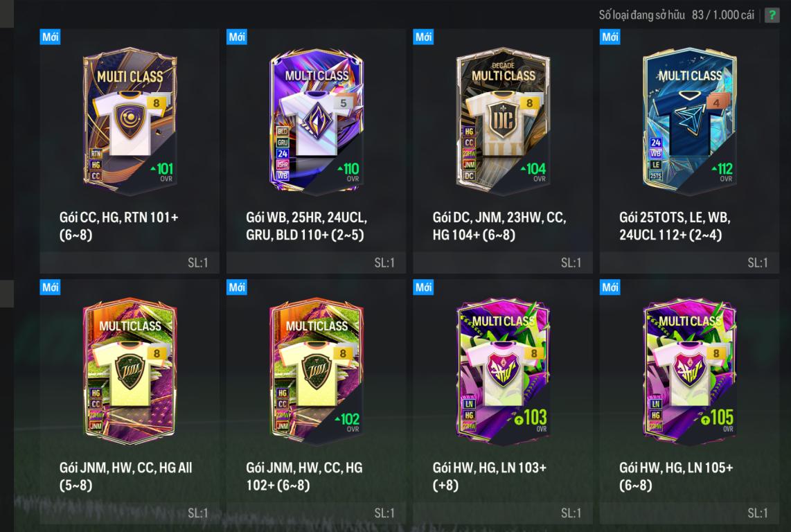
Task: Select the purple Multi Class 110 OVR card
Action: (317, 121)
